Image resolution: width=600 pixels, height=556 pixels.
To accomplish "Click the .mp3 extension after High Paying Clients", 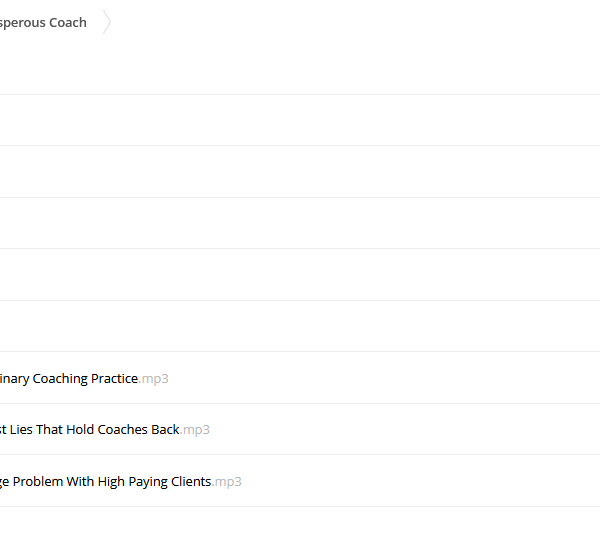I will [x=227, y=481].
